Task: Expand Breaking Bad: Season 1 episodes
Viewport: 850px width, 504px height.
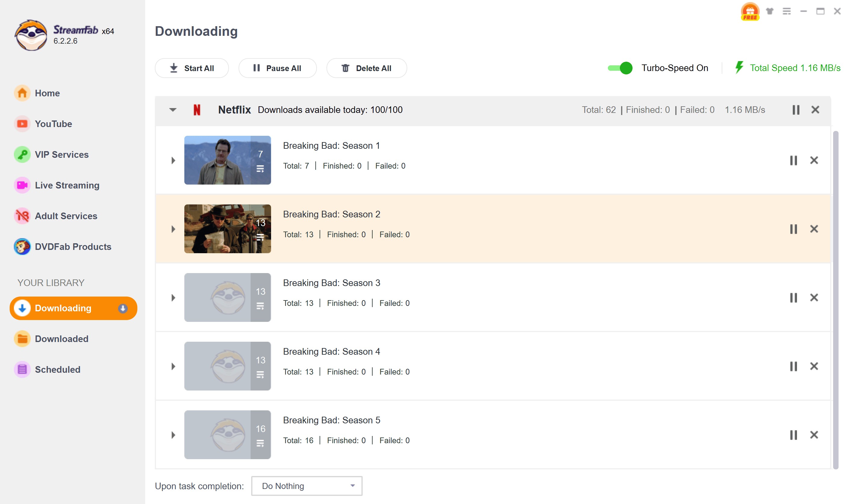Action: click(173, 160)
